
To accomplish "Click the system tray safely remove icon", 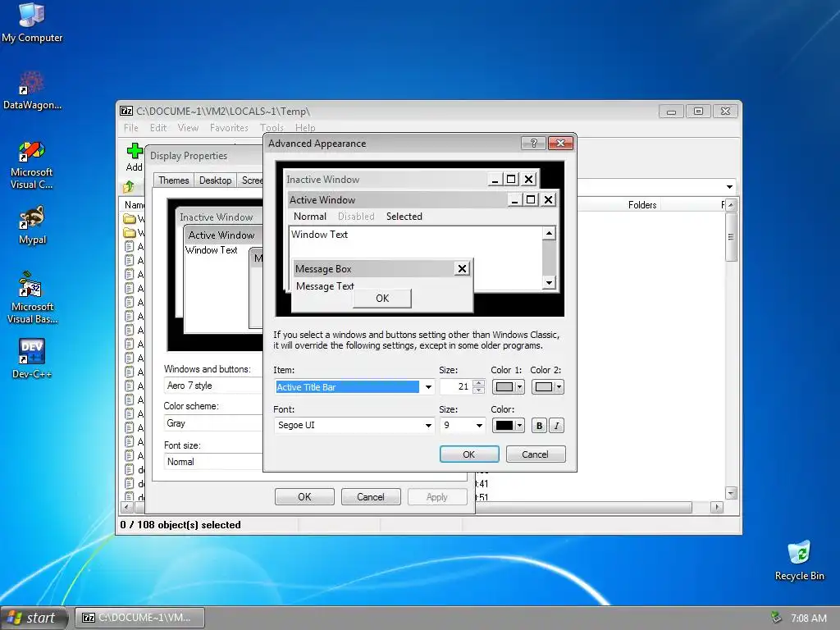I will pyautogui.click(x=776, y=618).
